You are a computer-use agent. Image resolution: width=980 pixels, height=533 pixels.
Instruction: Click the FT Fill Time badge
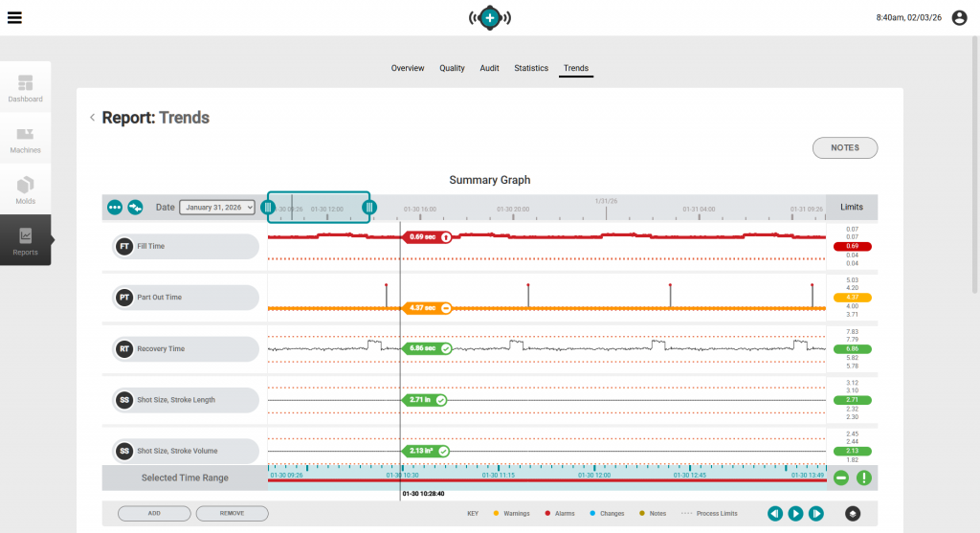(x=124, y=246)
